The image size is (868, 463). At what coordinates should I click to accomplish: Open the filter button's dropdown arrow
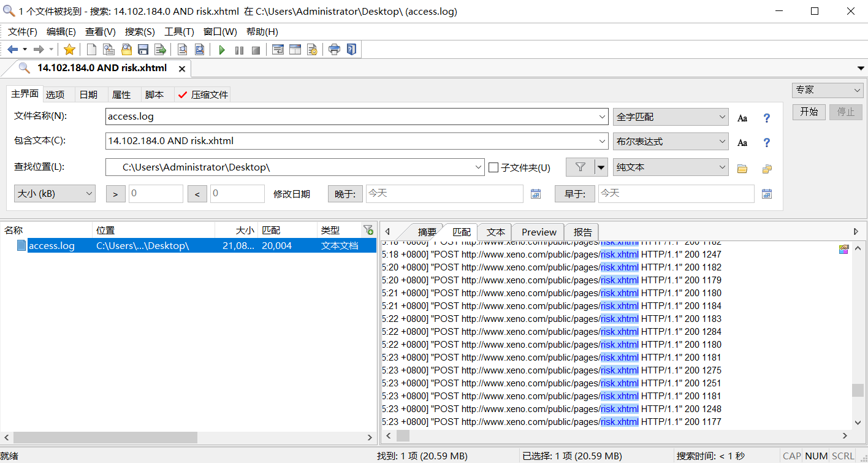tap(601, 167)
